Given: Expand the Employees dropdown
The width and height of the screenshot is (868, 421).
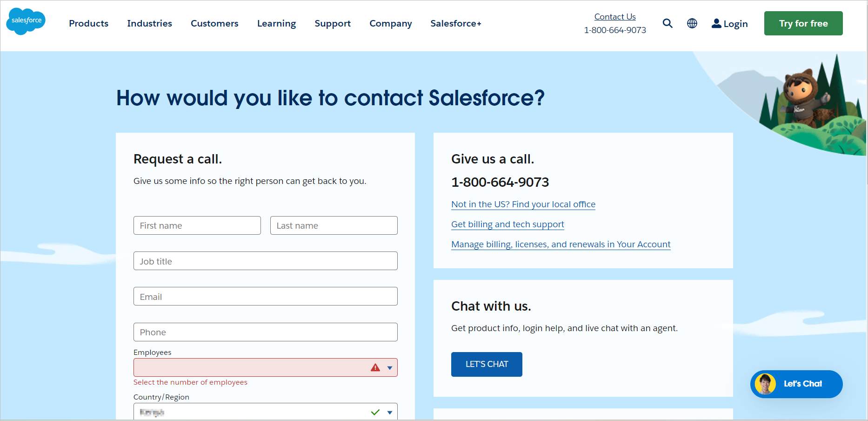Looking at the screenshot, I should [x=390, y=367].
